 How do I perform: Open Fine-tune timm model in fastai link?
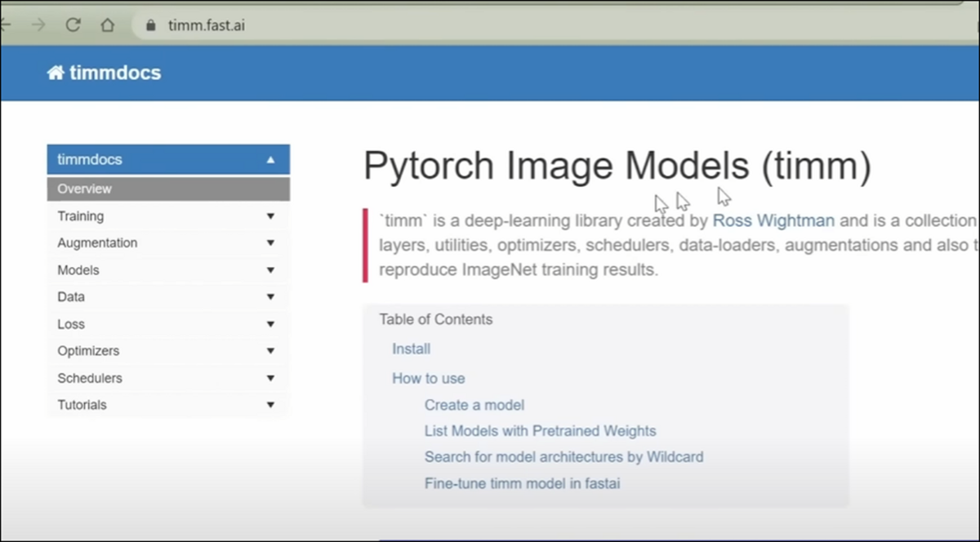click(x=522, y=483)
